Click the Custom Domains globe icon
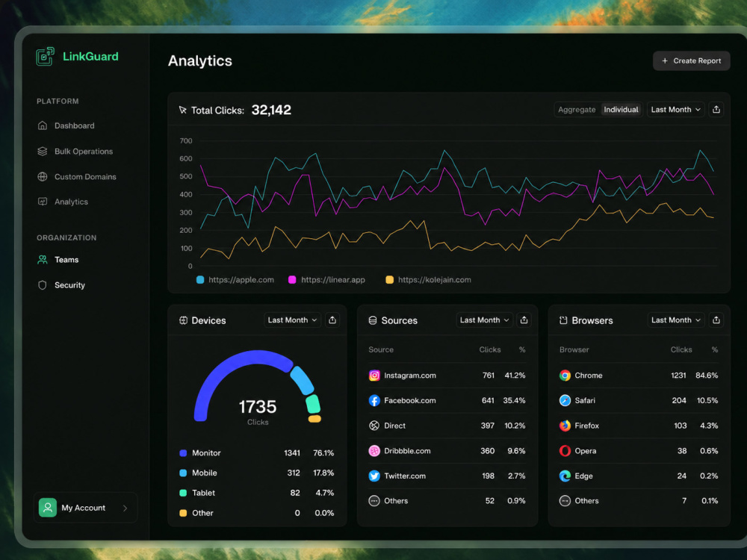This screenshot has width=747, height=560. (43, 177)
